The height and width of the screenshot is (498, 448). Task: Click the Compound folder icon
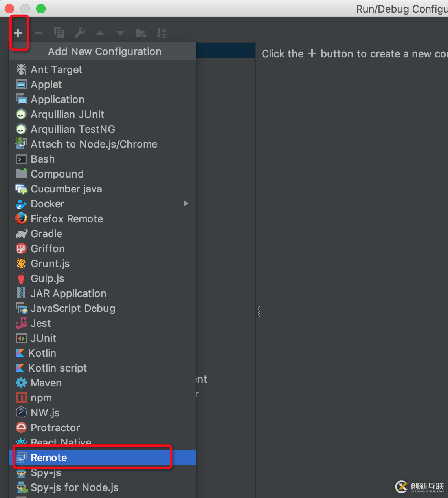[21, 173]
